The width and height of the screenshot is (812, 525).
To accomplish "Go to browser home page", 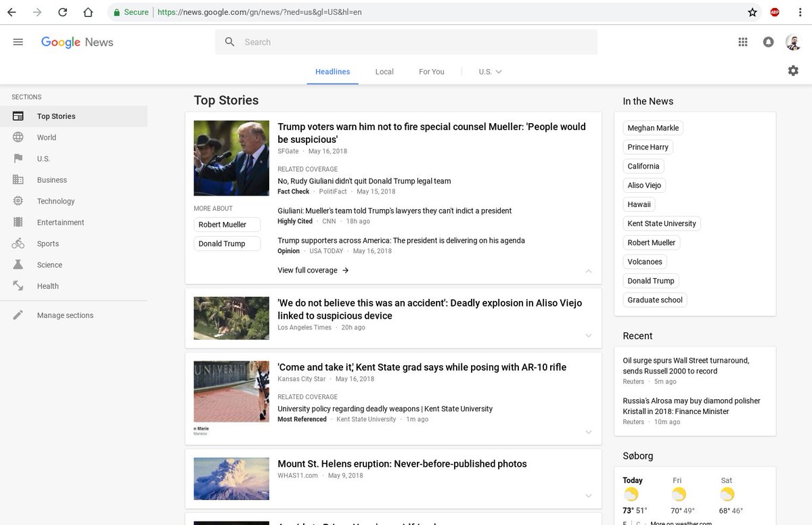I will click(88, 12).
